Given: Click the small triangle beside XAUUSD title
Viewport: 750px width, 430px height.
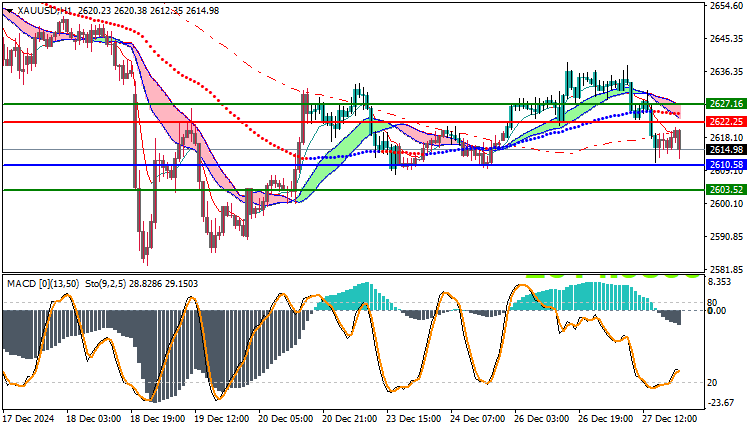Looking at the screenshot, I should [x=10, y=11].
